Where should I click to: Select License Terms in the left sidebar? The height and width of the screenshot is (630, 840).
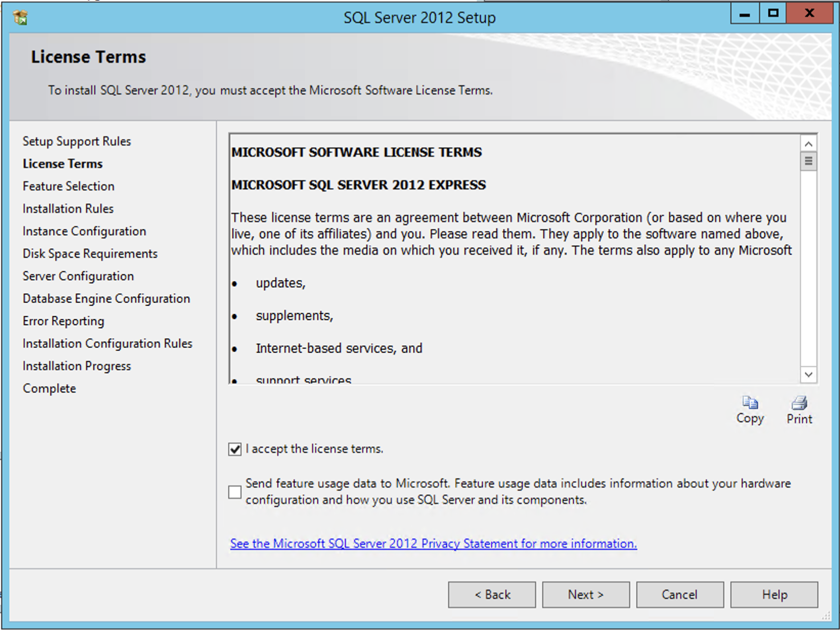(x=62, y=163)
